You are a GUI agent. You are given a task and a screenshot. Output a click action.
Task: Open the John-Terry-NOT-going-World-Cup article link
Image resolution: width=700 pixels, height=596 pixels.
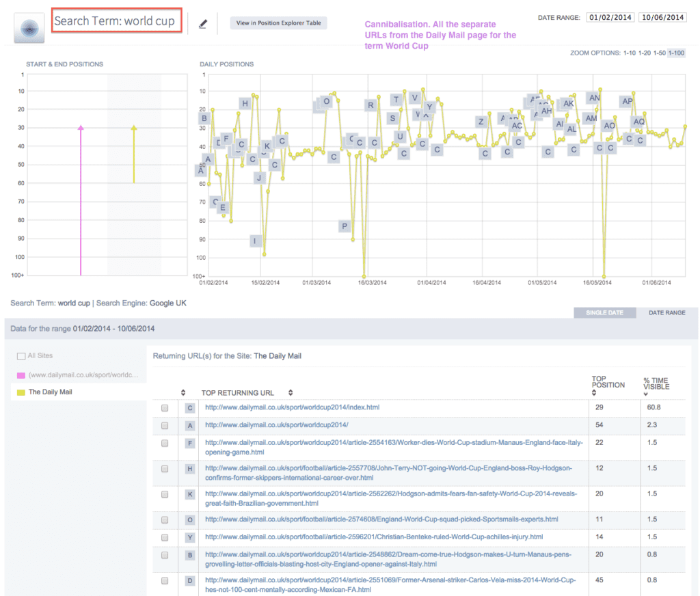[x=388, y=473]
